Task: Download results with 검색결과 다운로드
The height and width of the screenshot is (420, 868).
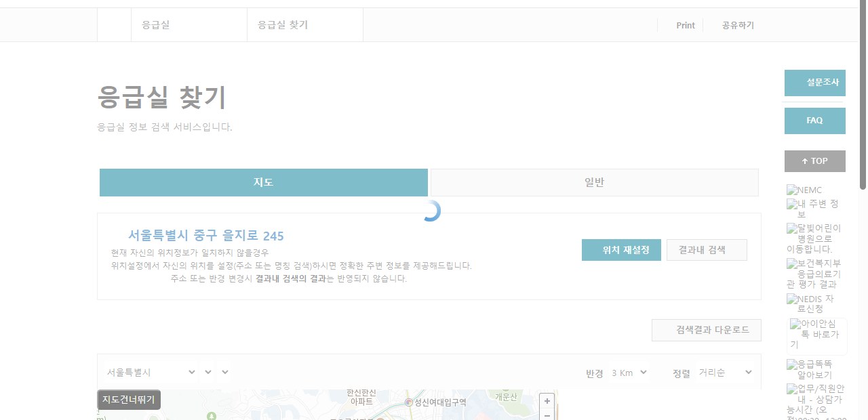Action: (707, 330)
